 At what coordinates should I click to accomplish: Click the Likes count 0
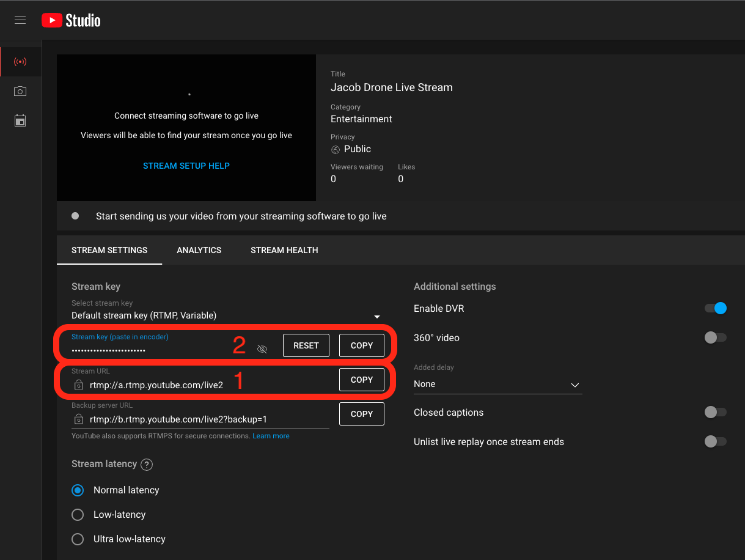[400, 179]
